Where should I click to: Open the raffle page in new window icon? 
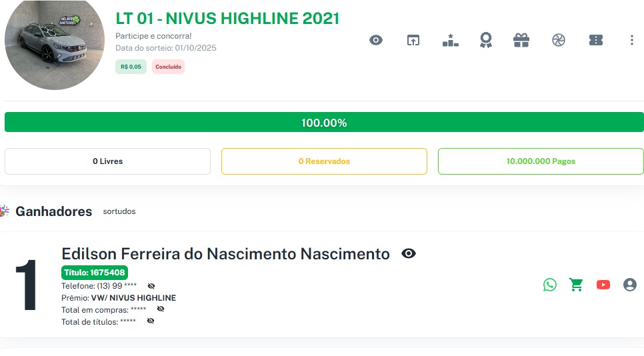pos(413,40)
